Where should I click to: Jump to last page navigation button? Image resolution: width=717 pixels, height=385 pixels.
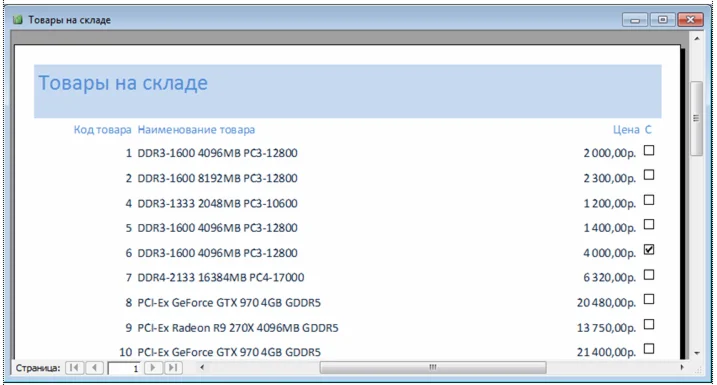[x=173, y=368]
